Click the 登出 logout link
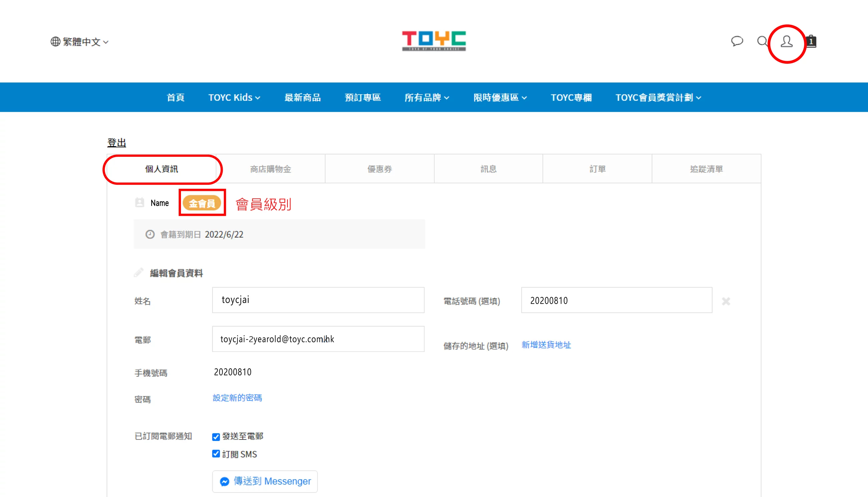868x497 pixels. [117, 143]
